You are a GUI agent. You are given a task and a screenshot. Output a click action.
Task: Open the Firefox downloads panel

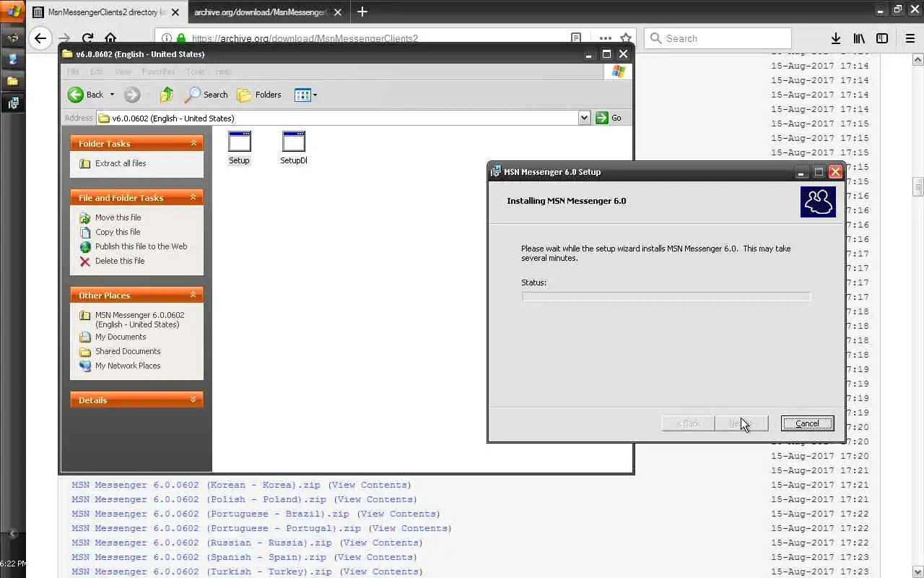click(x=835, y=38)
